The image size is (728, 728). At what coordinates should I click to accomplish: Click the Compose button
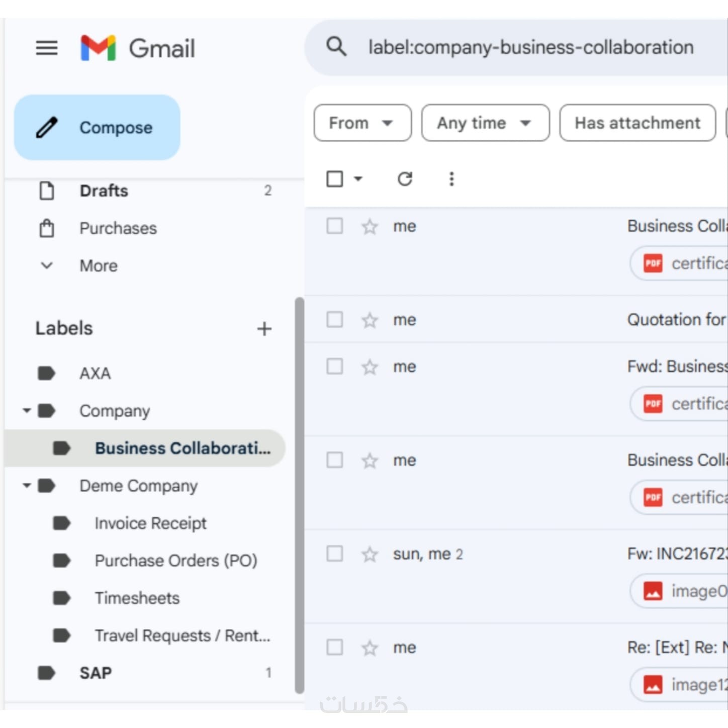coord(97,128)
